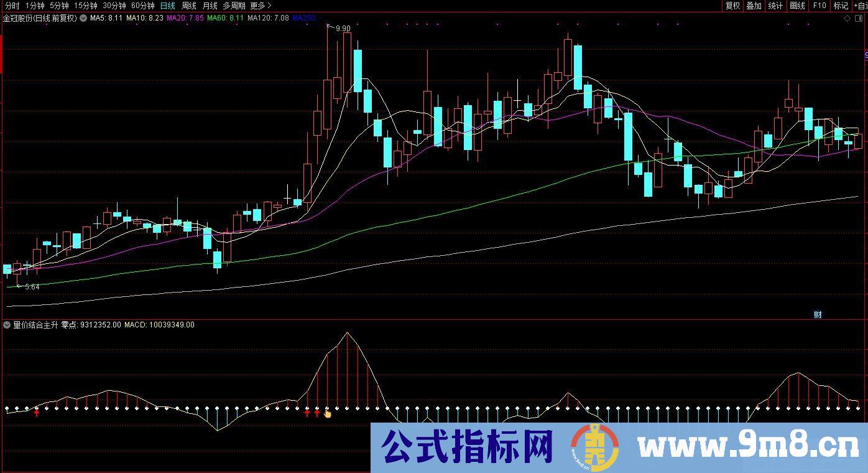Screen dimensions: 868x473
Task: Select the 标记 annotation tool
Action: tap(841, 6)
